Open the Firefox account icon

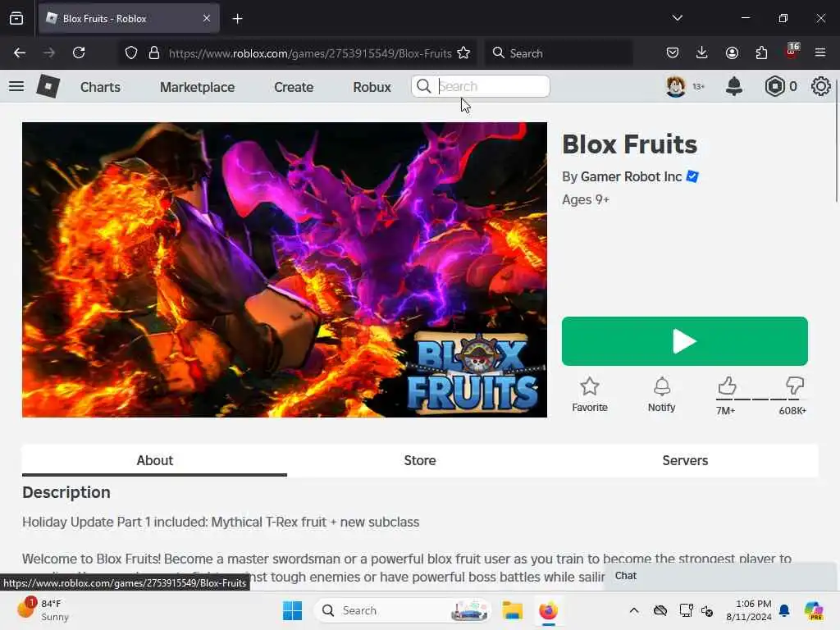point(732,53)
